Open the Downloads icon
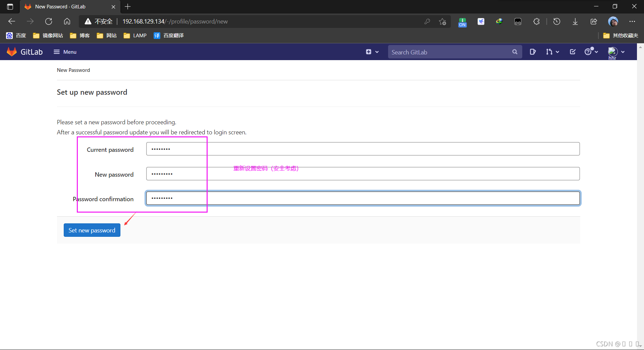This screenshot has width=644, height=350. [575, 21]
